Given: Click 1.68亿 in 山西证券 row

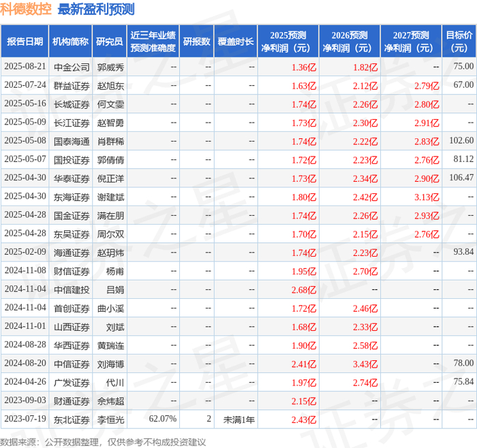Looking at the screenshot, I should pos(304,327).
